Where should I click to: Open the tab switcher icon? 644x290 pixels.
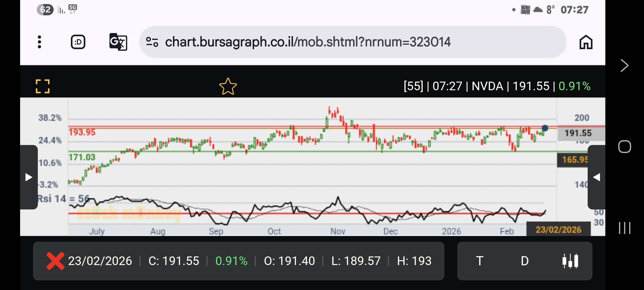(78, 42)
